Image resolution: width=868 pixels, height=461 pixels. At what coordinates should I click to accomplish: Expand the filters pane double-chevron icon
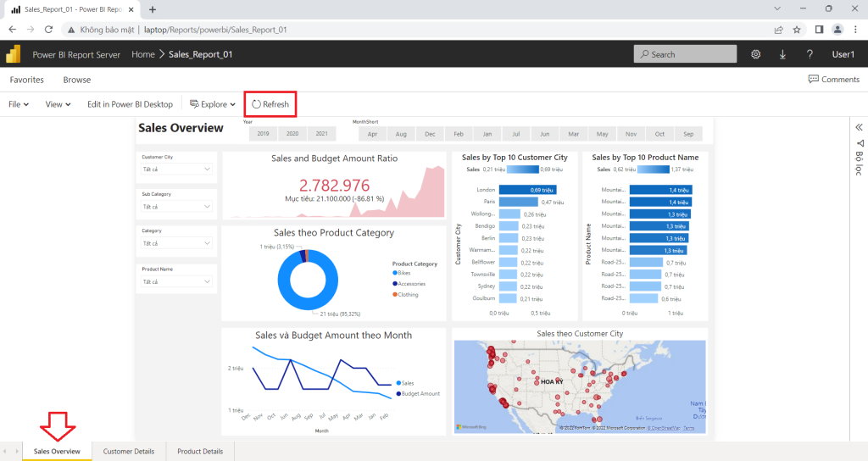859,127
